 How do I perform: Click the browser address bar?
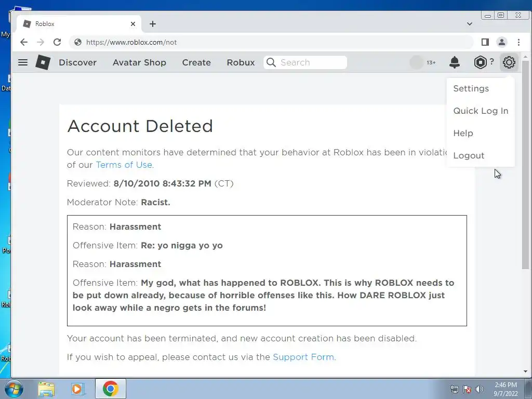click(271, 42)
